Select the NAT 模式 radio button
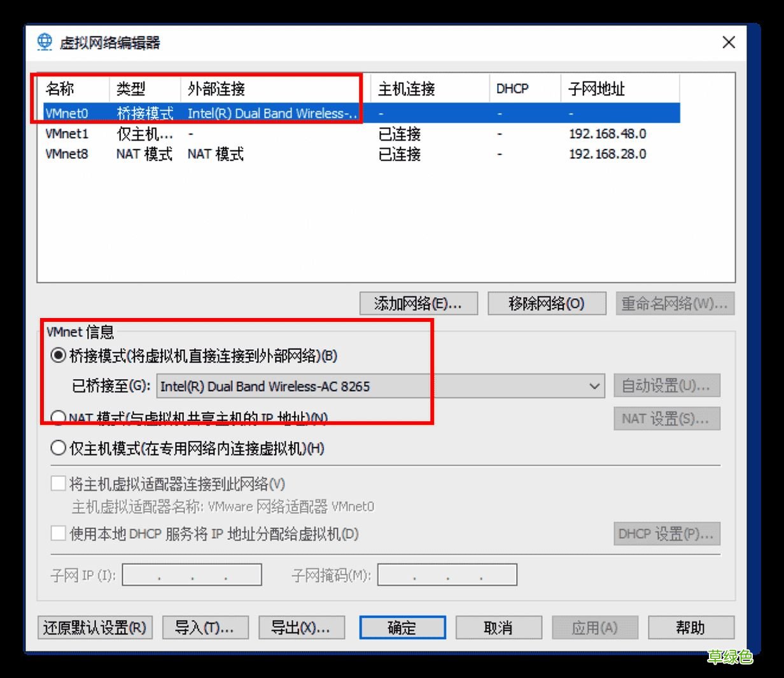This screenshot has width=784, height=678. click(58, 417)
